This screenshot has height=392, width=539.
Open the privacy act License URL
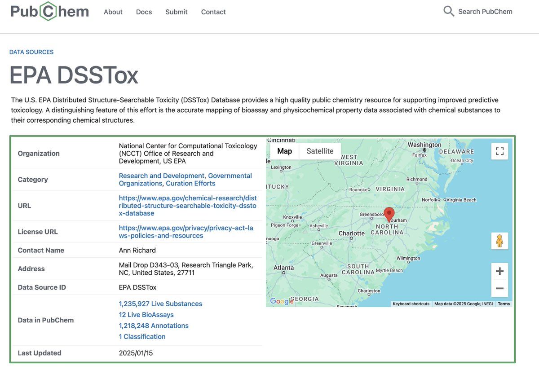coord(186,232)
